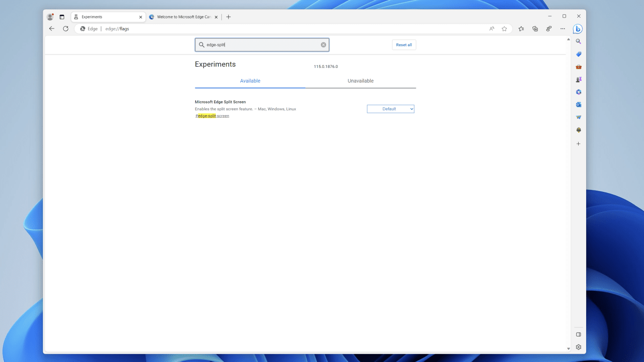The width and height of the screenshot is (644, 362).
Task: Add a sidebar app with the plus
Action: click(578, 143)
